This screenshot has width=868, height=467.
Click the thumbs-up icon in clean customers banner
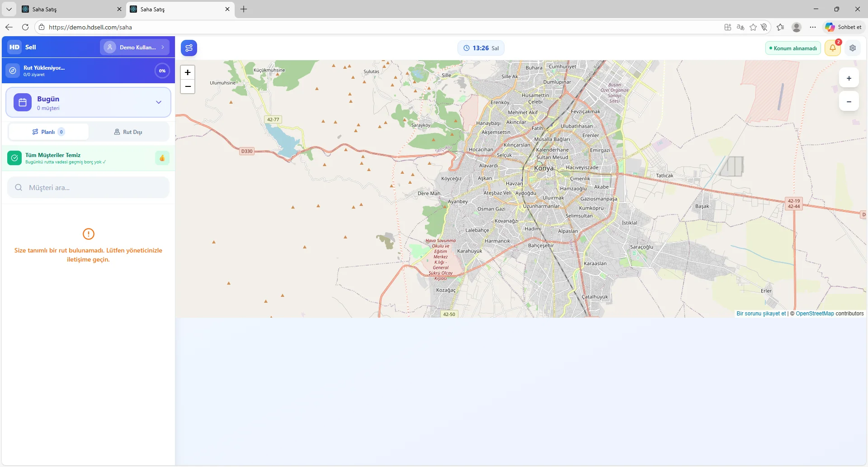(x=162, y=158)
